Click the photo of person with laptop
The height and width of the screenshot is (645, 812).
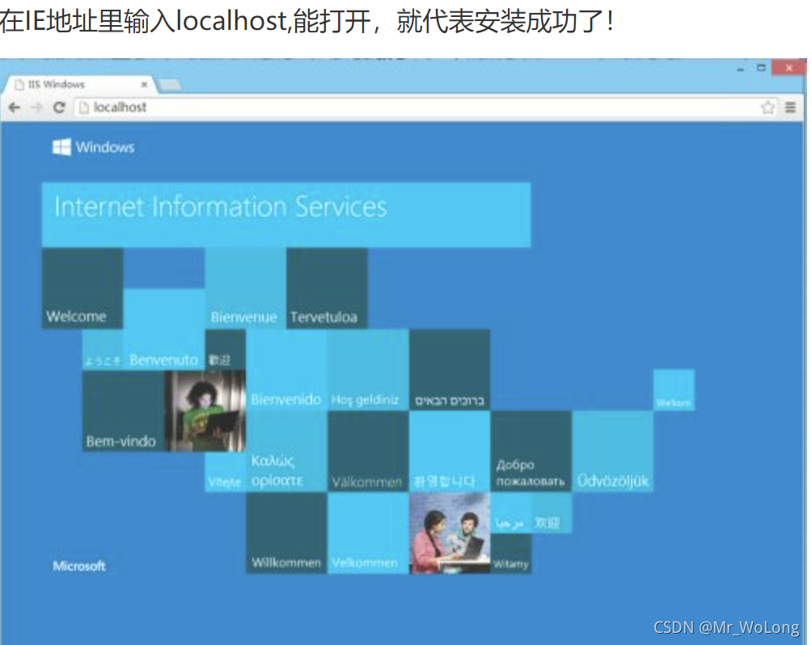[205, 411]
